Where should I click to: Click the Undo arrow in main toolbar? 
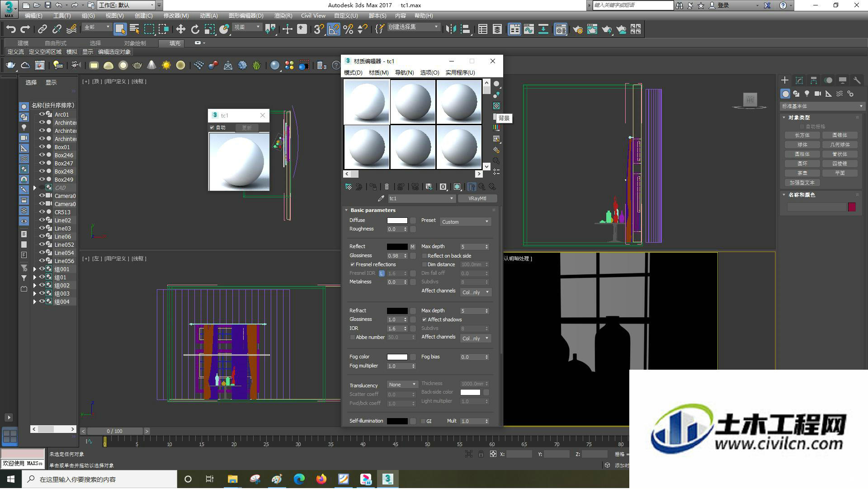pyautogui.click(x=11, y=29)
